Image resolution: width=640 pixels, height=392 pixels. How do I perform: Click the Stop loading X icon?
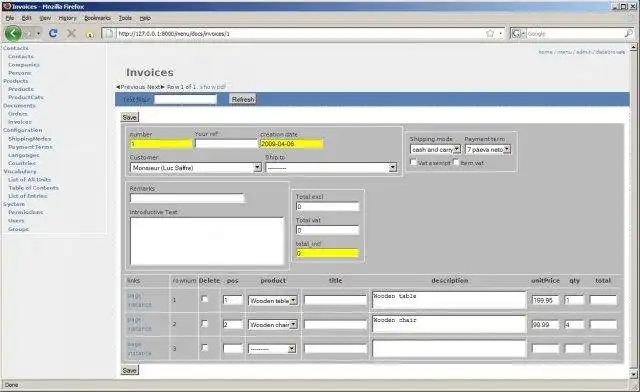(71, 33)
